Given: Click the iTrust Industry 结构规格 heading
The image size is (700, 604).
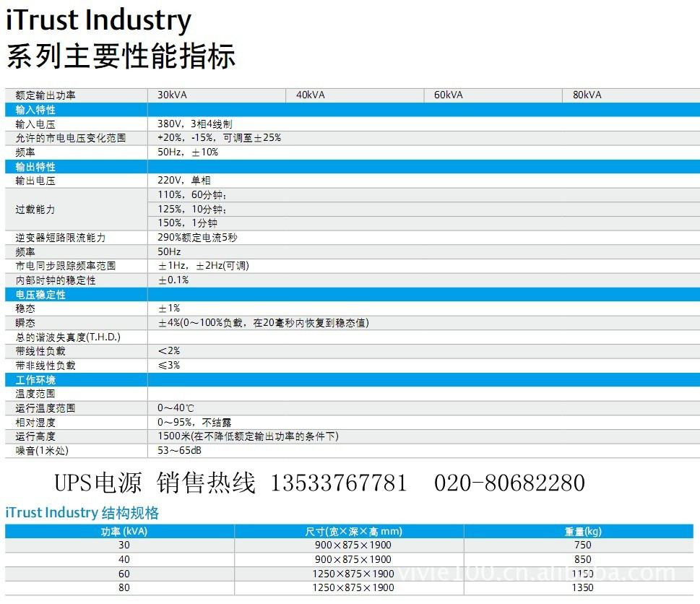Looking at the screenshot, I should [82, 512].
